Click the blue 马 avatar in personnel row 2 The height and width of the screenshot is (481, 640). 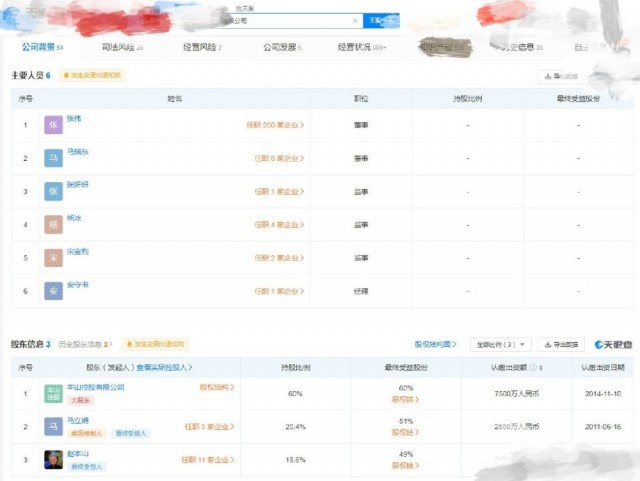53,158
